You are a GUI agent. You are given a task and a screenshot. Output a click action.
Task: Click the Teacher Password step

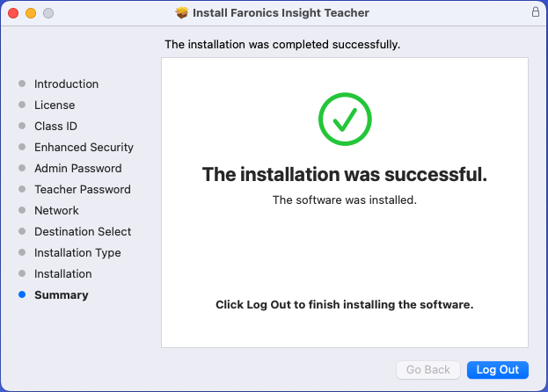click(x=82, y=190)
